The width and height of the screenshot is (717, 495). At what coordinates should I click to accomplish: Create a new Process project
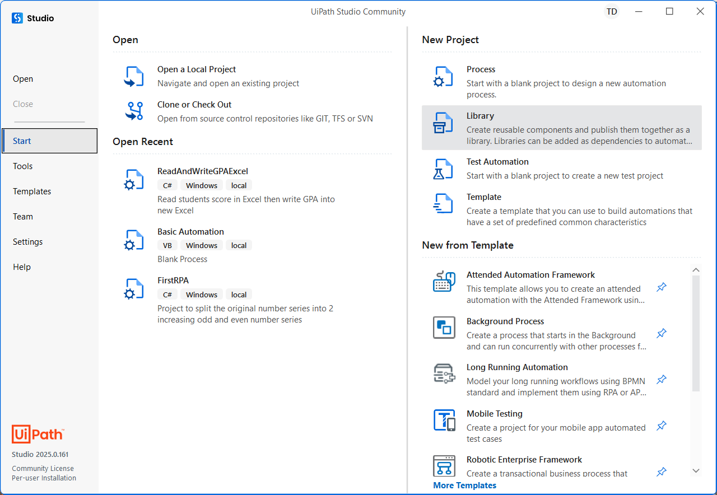481,69
